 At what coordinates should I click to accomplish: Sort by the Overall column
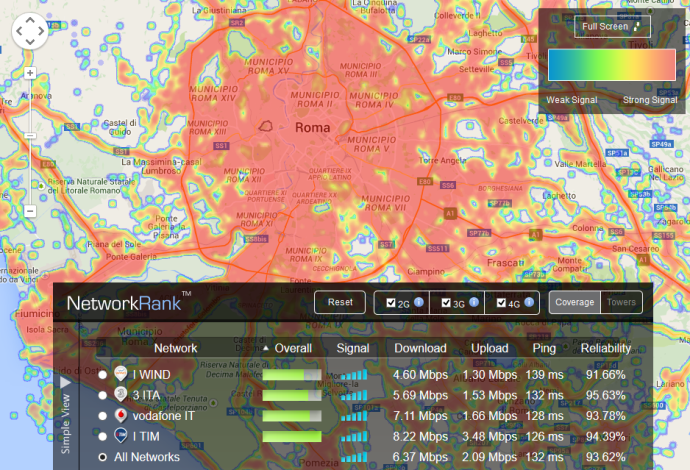tap(293, 348)
